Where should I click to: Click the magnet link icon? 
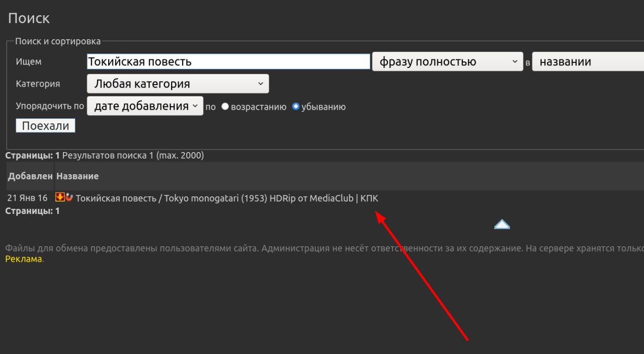coord(69,197)
